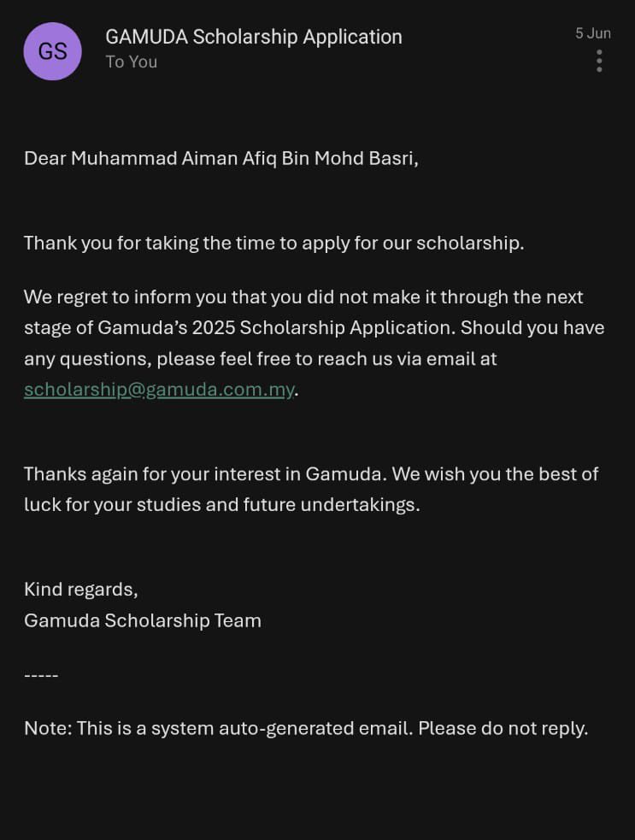Click the "We regret to inform you" line

click(303, 297)
